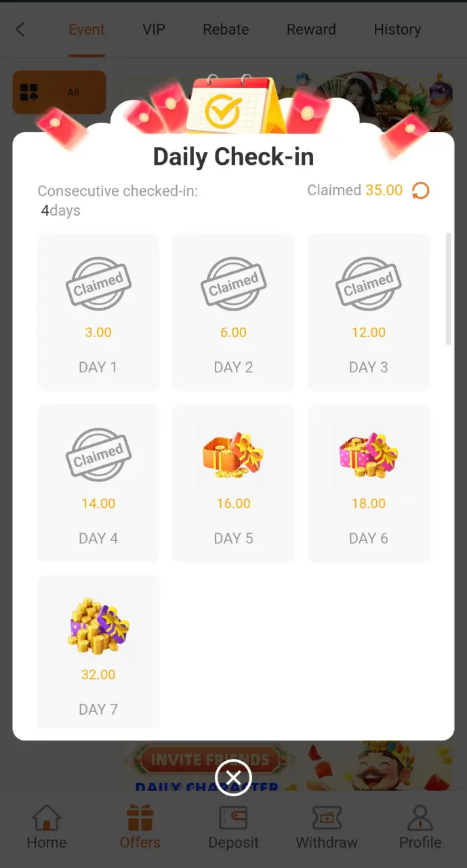
Task: Close the Daily Check-in popup
Action: [x=233, y=777]
